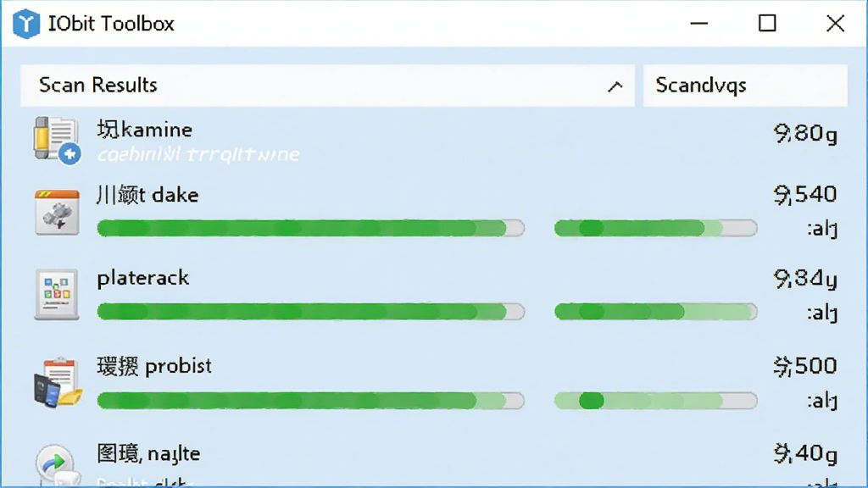Click the 9,540 value for dake
This screenshot has width=868, height=488.
tap(805, 194)
